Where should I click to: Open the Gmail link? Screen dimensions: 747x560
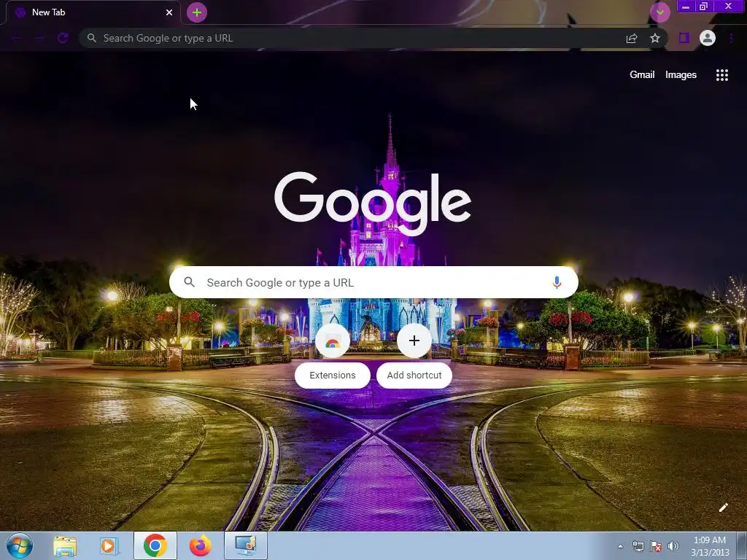pyautogui.click(x=642, y=75)
